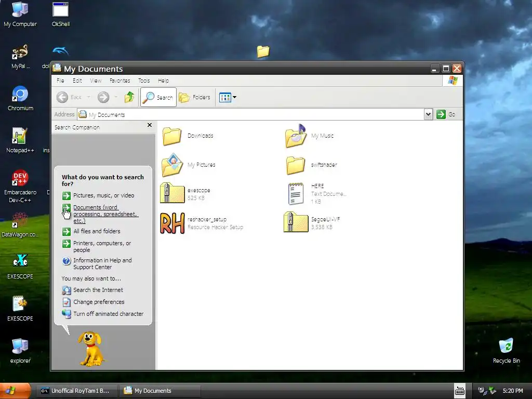Open the Help menu
The height and width of the screenshot is (399, 532).
point(163,81)
